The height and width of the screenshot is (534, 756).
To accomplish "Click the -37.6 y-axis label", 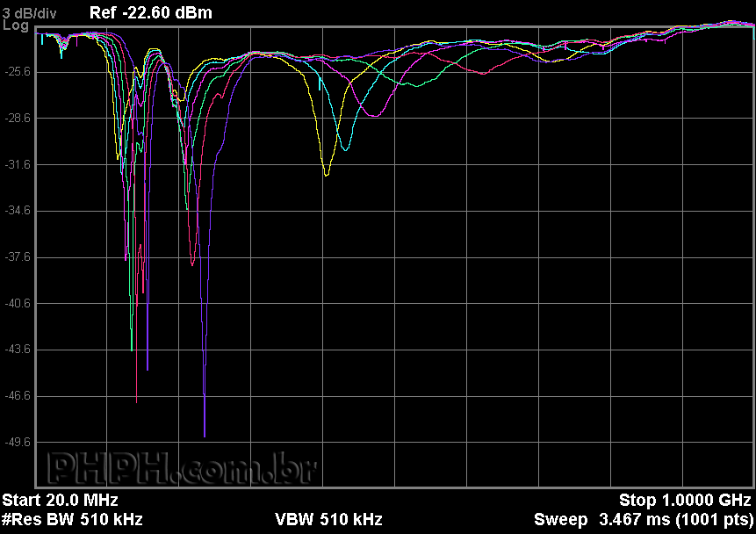I will click(x=18, y=257).
